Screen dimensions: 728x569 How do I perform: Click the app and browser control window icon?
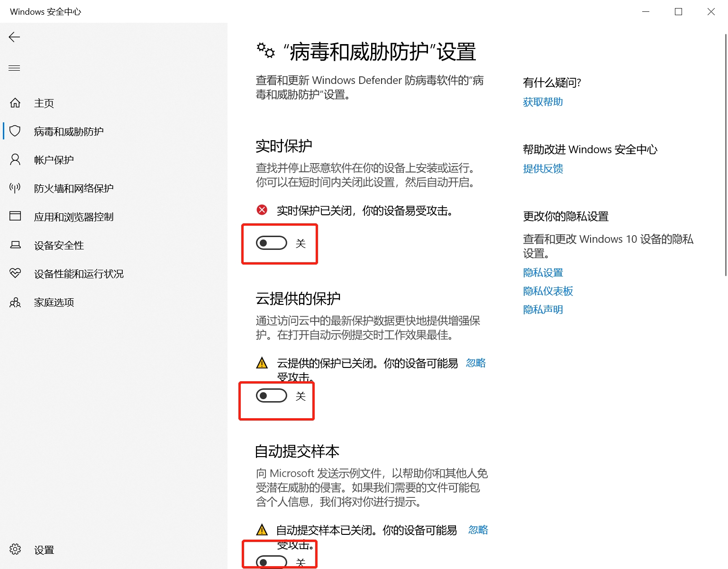pyautogui.click(x=15, y=216)
